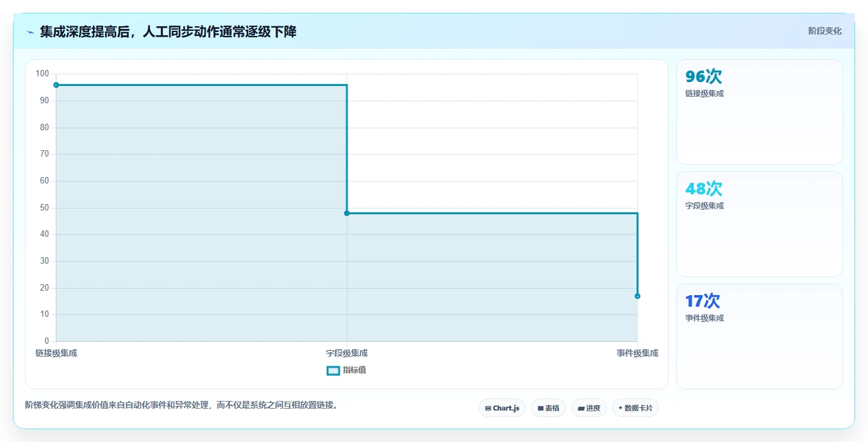Select the Chart.js tag chip
The image size is (868, 442).
502,408
